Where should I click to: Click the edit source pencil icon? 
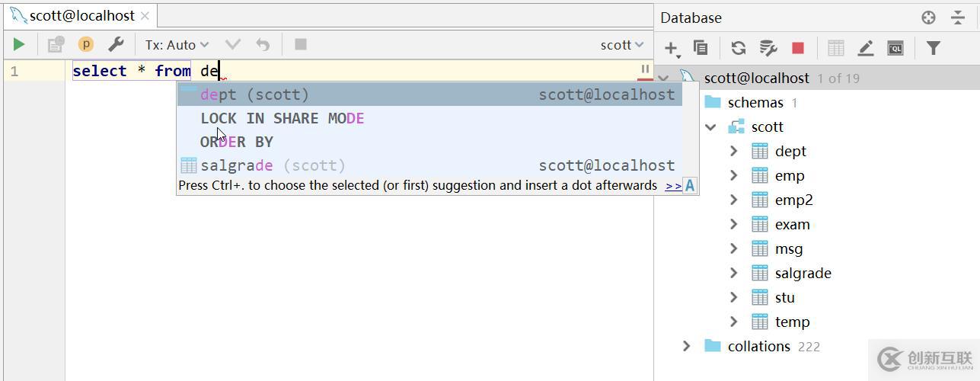pos(866,48)
